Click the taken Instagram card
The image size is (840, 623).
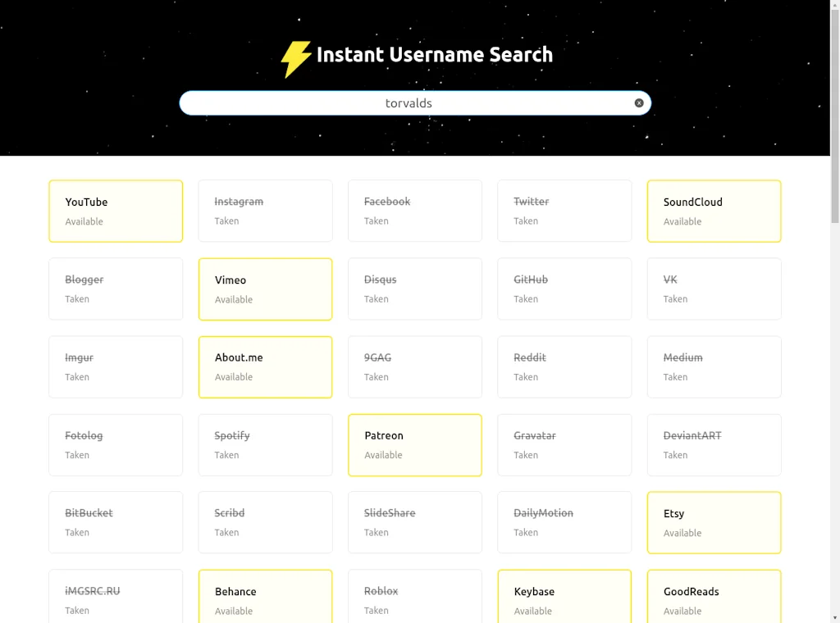click(x=265, y=211)
